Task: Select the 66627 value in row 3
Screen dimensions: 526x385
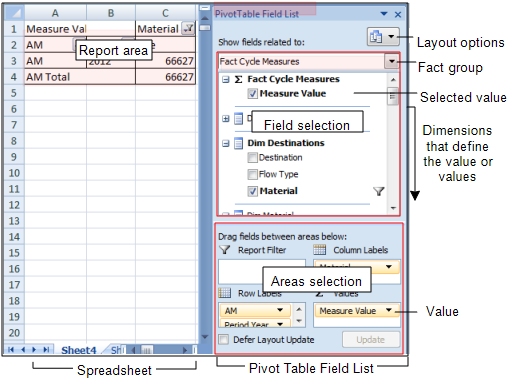Action: [166, 61]
